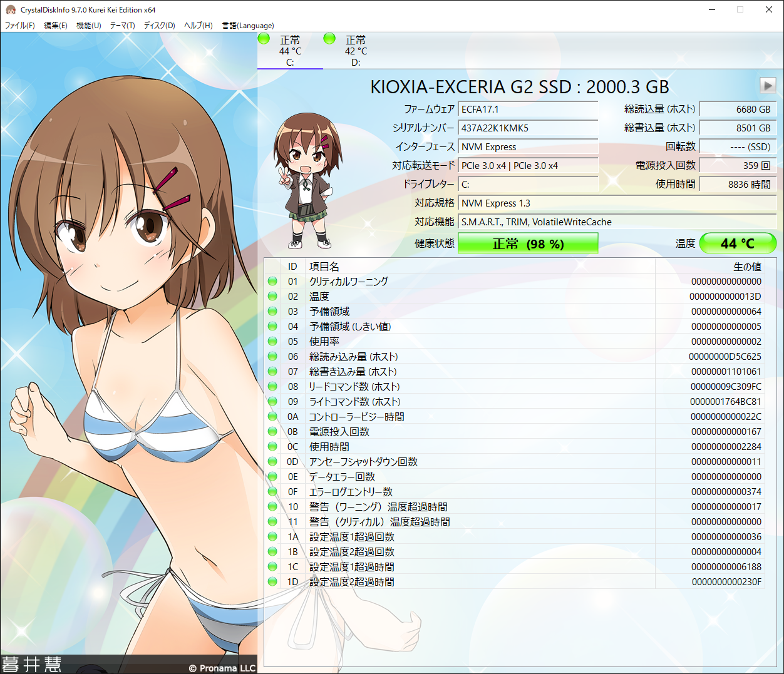Click status icon for 予備領域 (しきい値) row
784x674 pixels.
pos(272,326)
